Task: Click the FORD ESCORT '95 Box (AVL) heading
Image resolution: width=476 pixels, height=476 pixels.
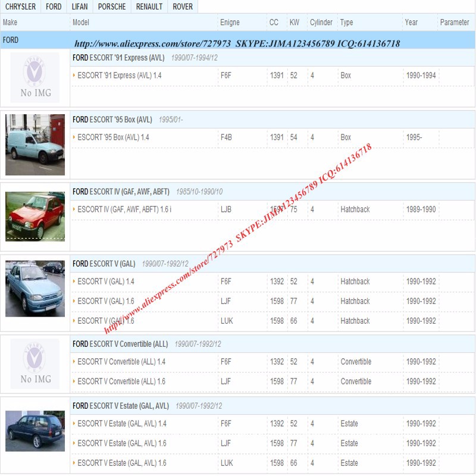Action: (x=112, y=120)
